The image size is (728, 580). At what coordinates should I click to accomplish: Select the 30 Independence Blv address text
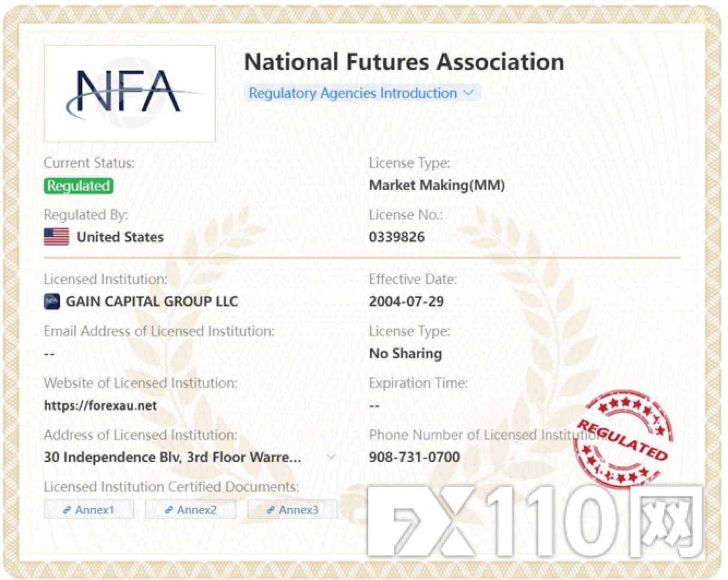point(172,457)
